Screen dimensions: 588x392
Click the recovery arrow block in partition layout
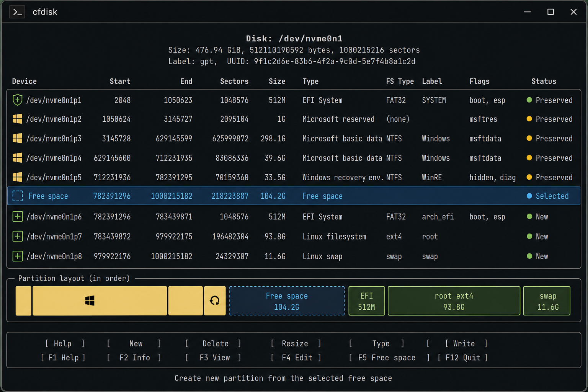pos(215,301)
